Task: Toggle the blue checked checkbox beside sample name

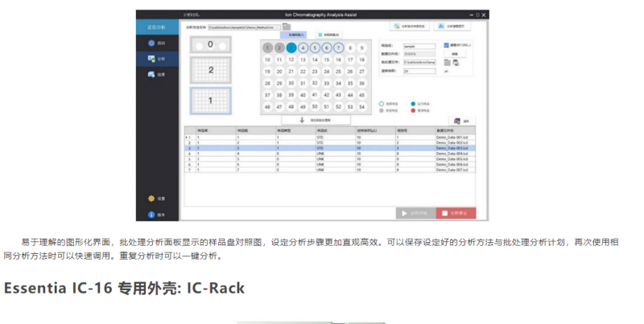Action: point(447,45)
